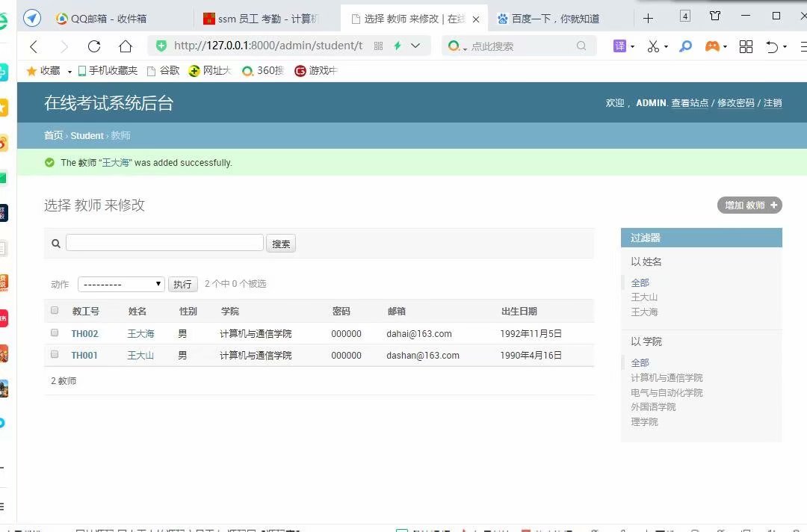Screen dimensions: 807x532
Task: Click the teacher search text field
Action: [x=164, y=243]
